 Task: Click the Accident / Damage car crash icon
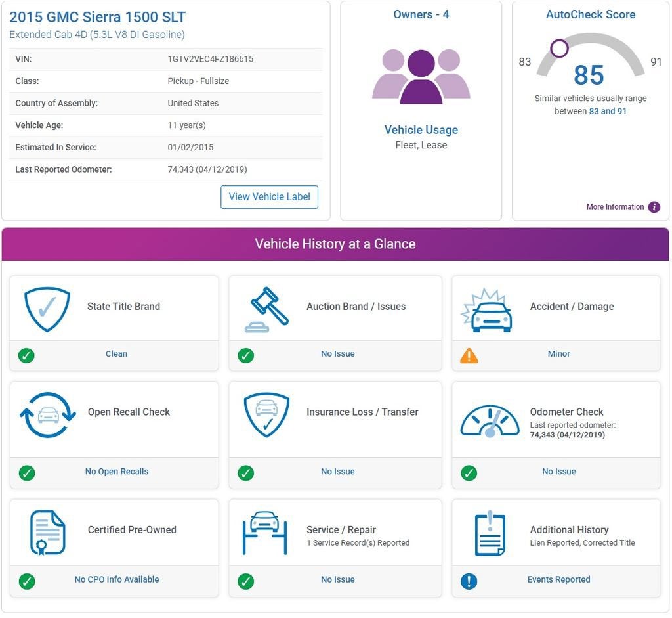click(487, 311)
